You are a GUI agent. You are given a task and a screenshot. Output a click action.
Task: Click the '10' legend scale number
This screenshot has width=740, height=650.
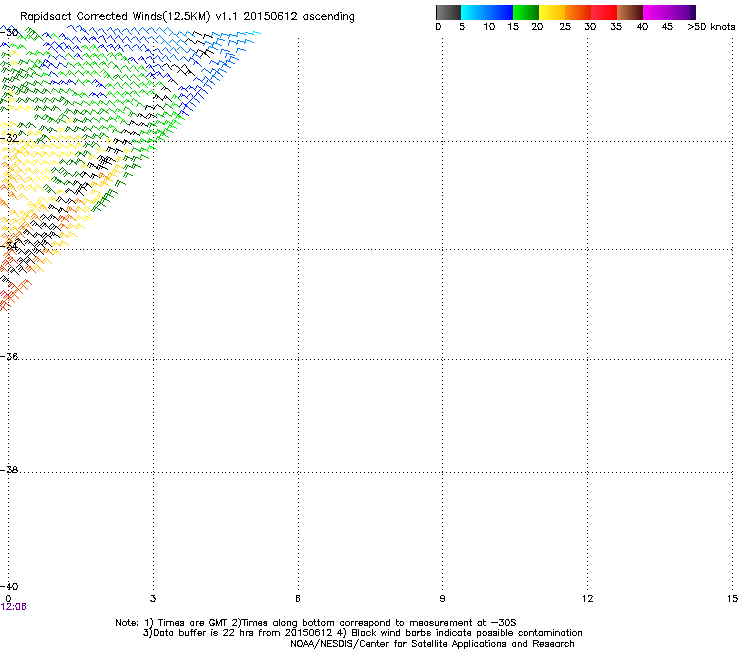click(x=489, y=27)
